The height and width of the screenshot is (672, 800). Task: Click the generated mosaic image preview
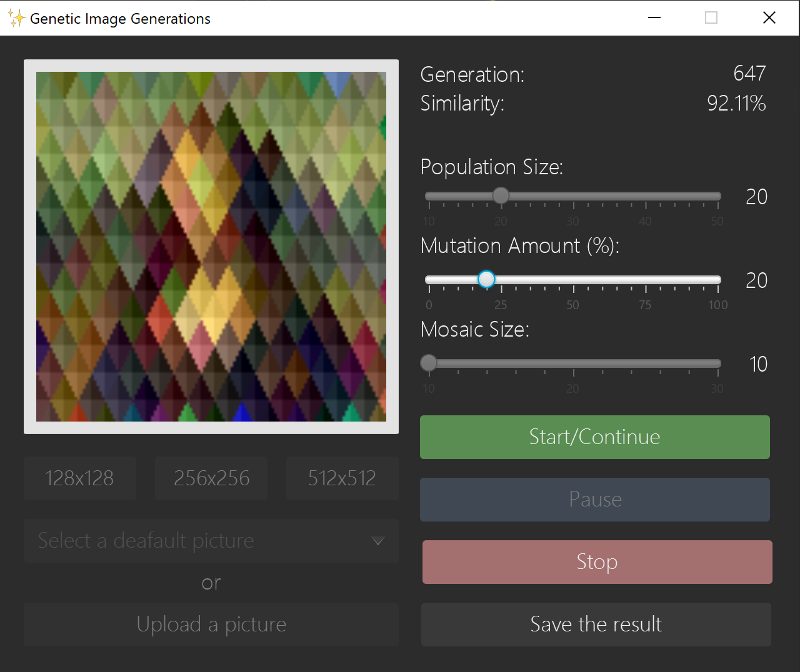point(211,247)
